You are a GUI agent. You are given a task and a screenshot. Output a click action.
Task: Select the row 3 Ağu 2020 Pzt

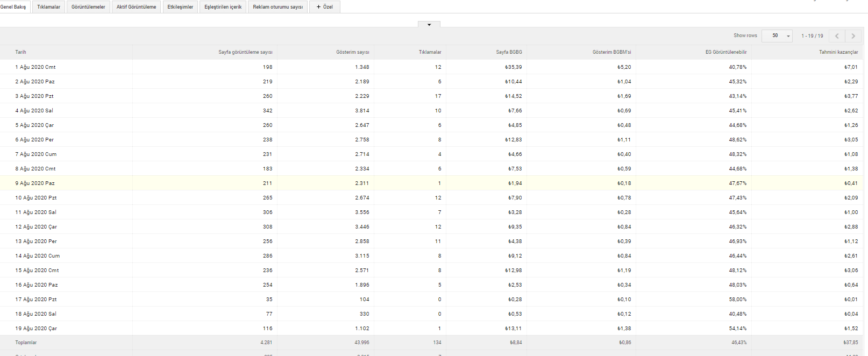(432, 96)
